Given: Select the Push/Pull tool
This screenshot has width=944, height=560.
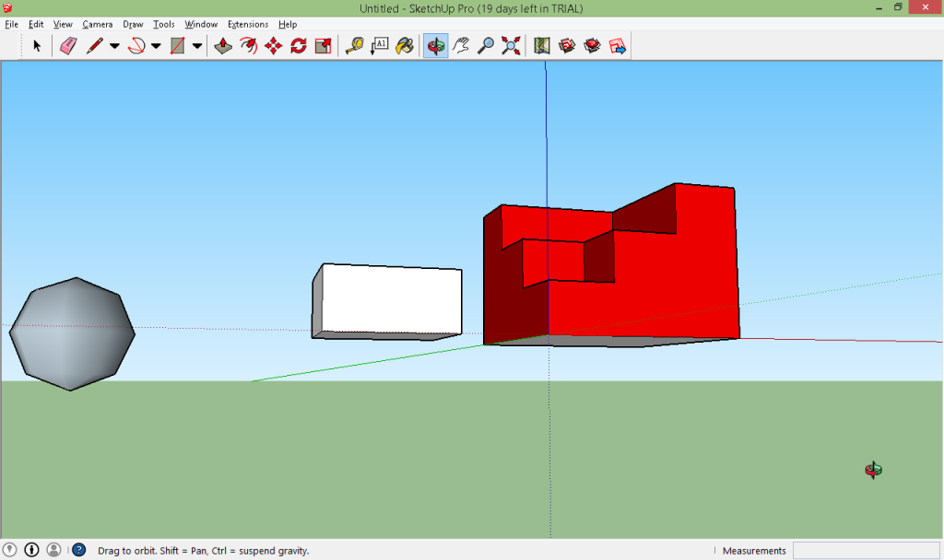Looking at the screenshot, I should (x=223, y=45).
